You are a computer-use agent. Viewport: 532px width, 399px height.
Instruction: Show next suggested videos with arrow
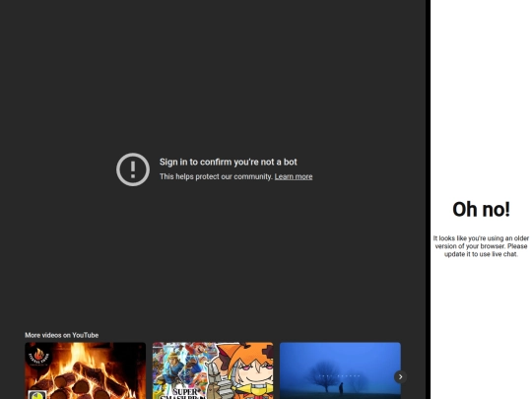pos(400,376)
